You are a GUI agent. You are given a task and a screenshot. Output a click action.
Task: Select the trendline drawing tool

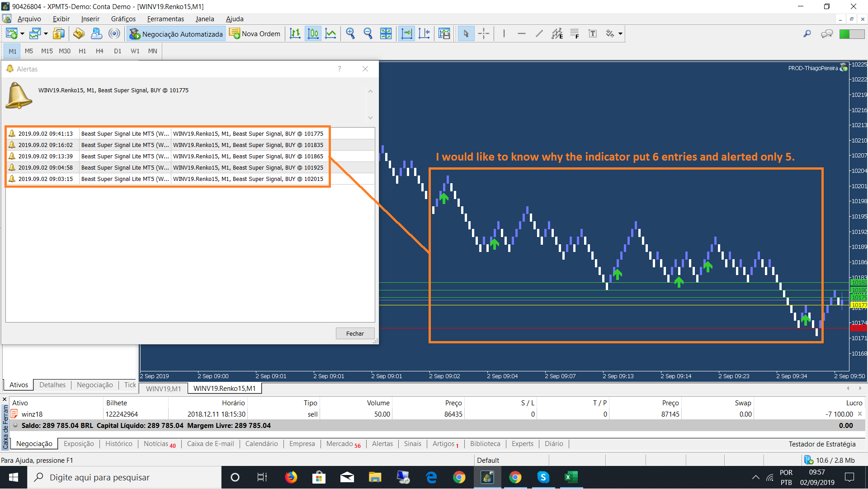point(539,34)
